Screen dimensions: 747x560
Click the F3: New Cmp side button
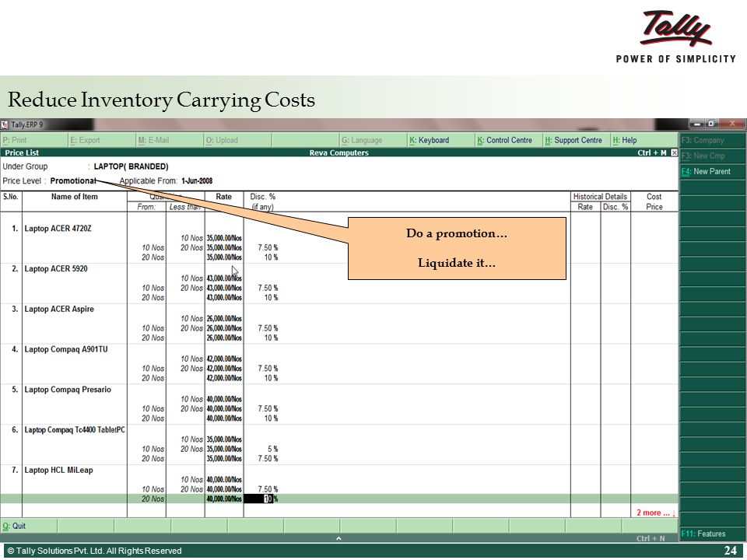(x=712, y=156)
